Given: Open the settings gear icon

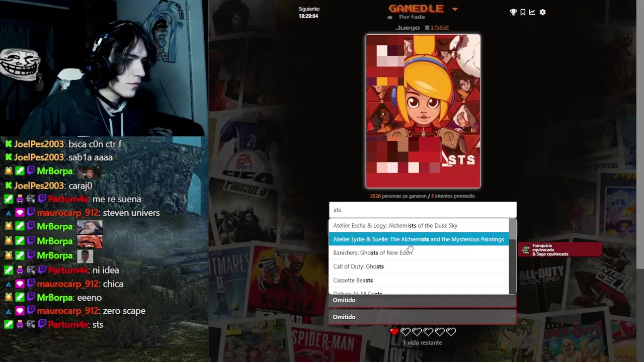Looking at the screenshot, I should click(542, 12).
